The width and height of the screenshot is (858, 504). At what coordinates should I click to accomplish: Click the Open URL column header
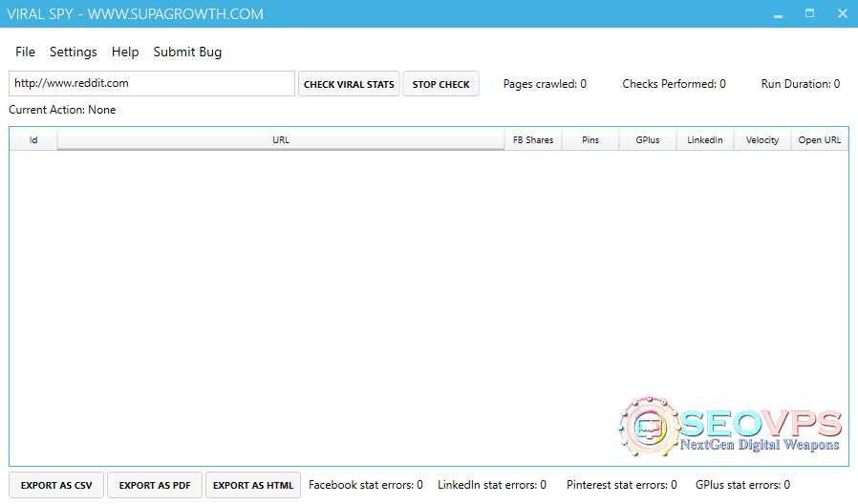820,140
